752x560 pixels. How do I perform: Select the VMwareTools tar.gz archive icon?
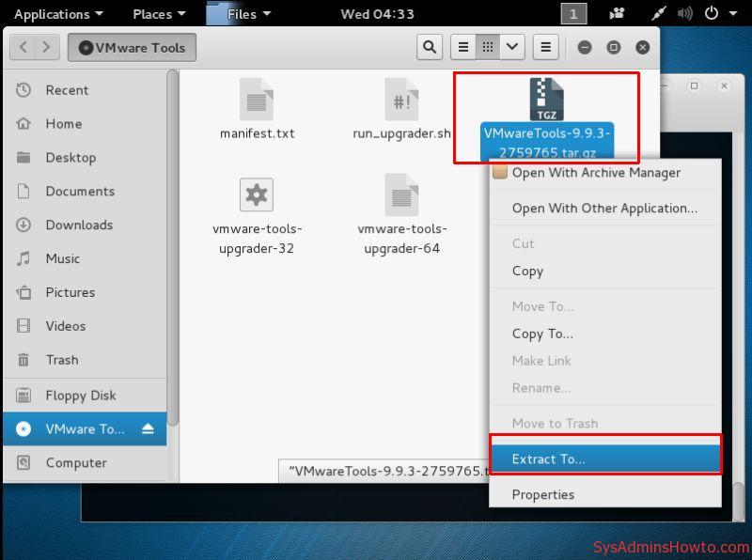[546, 100]
